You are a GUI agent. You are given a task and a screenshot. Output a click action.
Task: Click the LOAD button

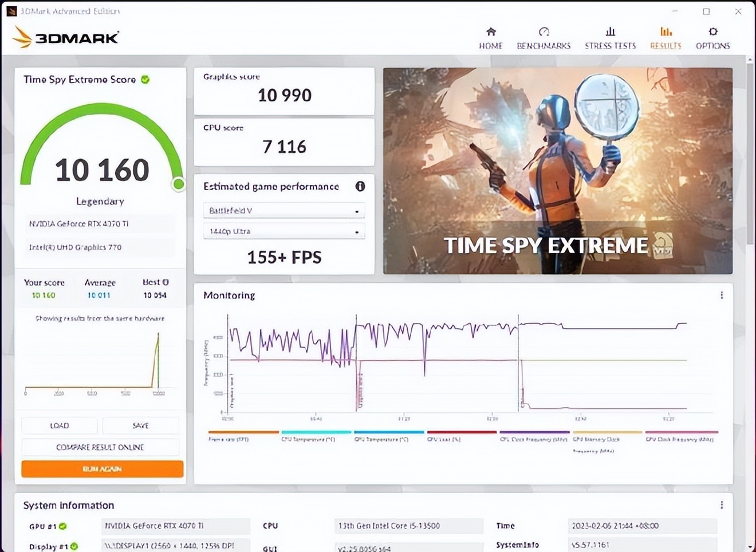pos(60,425)
